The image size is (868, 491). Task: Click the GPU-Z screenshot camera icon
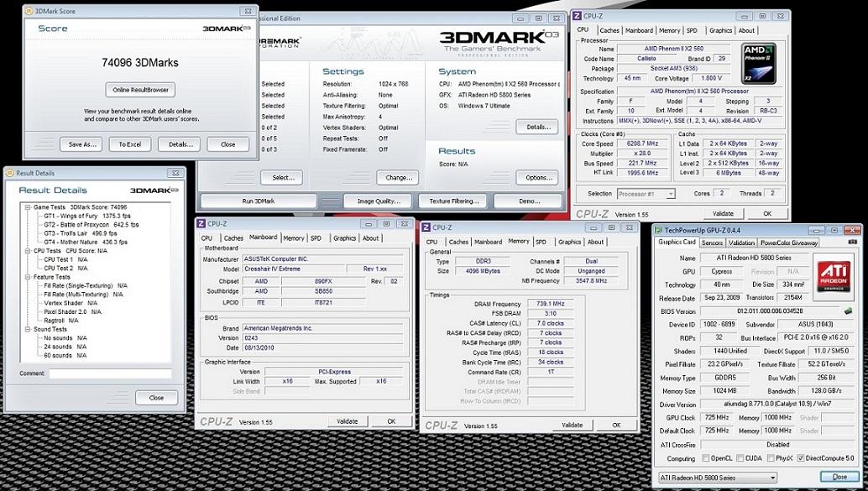click(x=852, y=243)
